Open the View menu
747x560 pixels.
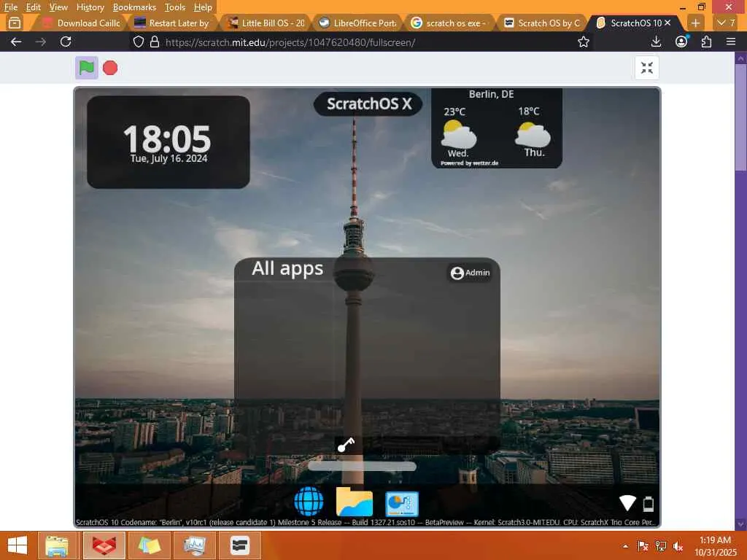pyautogui.click(x=58, y=7)
